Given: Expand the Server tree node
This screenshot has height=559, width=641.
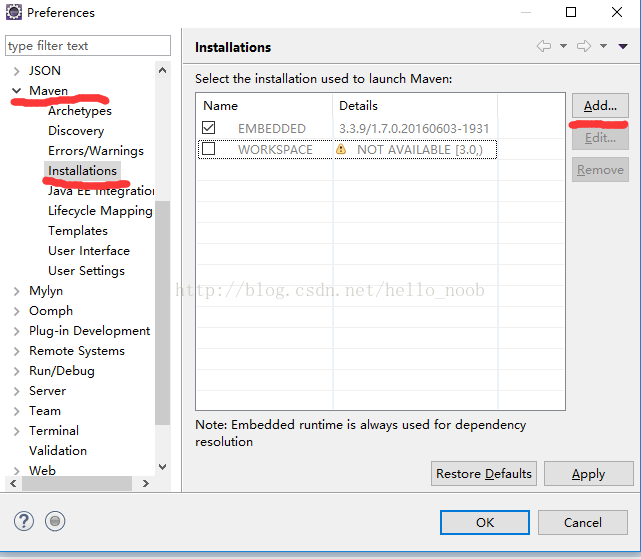Looking at the screenshot, I should [x=16, y=391].
